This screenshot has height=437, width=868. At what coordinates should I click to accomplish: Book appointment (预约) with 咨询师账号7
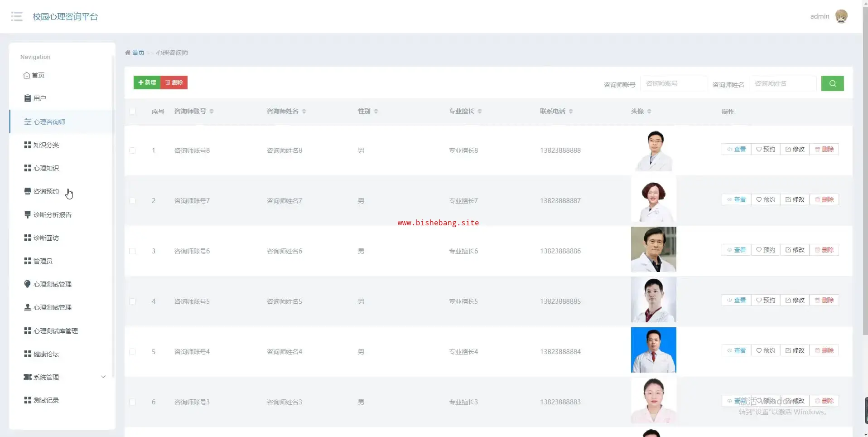coord(766,199)
